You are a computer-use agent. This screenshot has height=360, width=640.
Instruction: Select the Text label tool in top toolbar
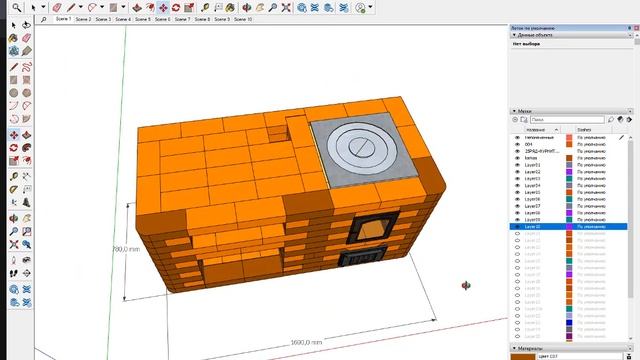(x=218, y=7)
